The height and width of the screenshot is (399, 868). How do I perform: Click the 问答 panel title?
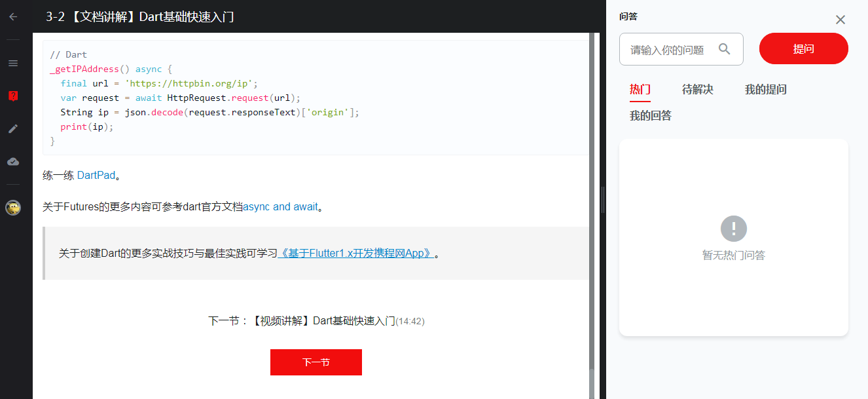[628, 17]
